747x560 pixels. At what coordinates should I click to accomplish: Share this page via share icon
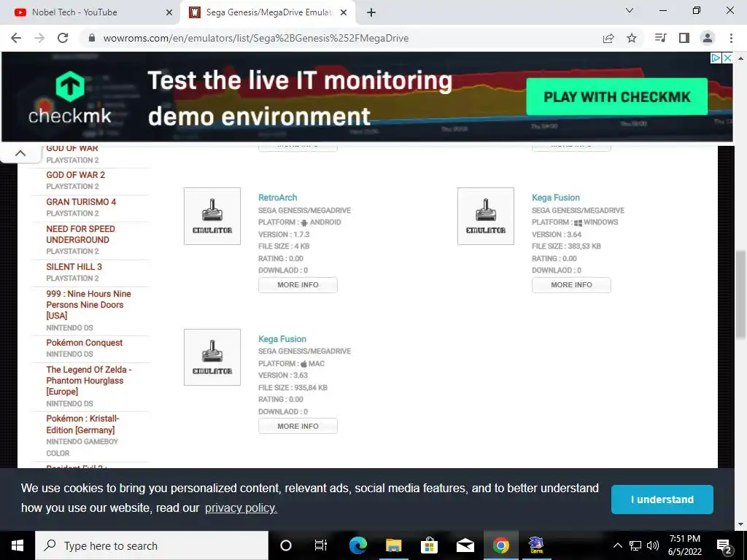(x=608, y=38)
